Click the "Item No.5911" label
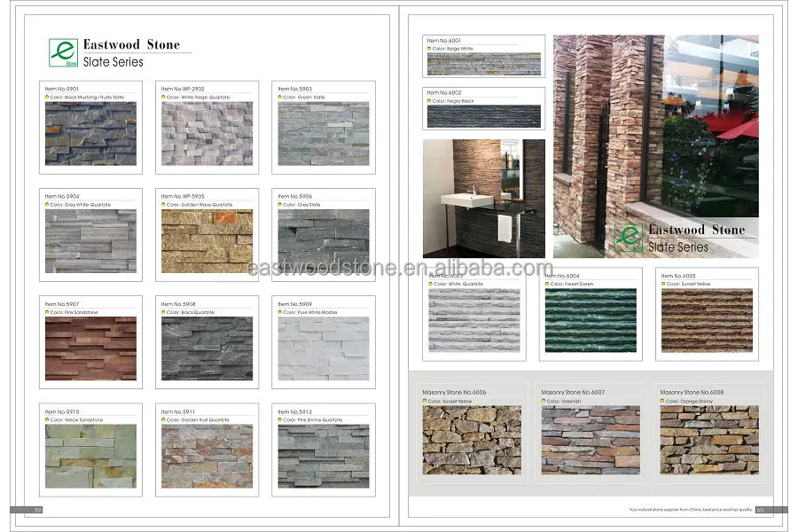Viewport: 798px width, 532px height. (x=178, y=411)
